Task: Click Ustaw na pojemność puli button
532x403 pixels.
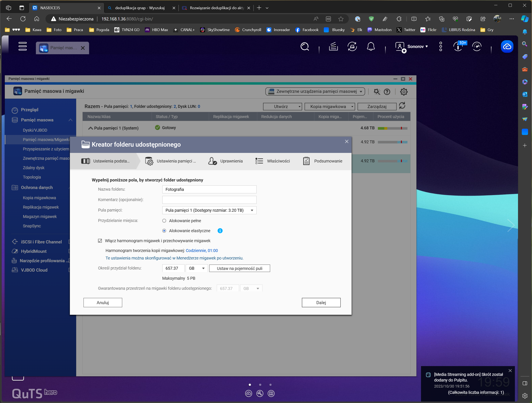Action: [240, 268]
